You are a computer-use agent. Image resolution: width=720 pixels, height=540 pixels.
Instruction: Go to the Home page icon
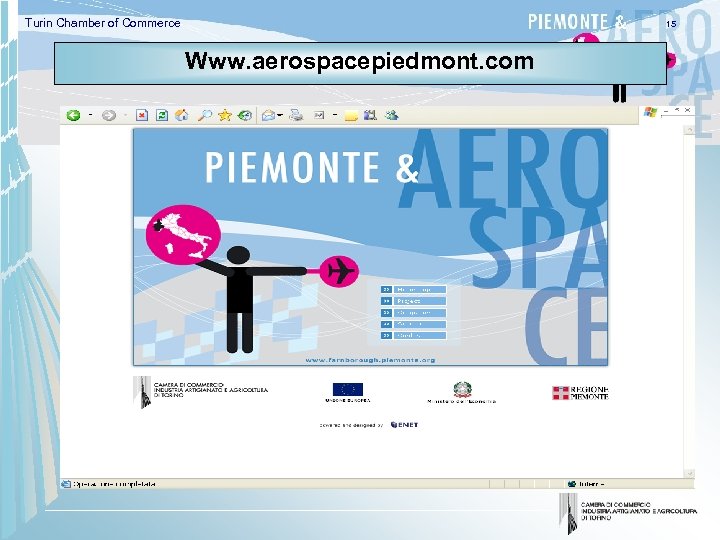click(182, 115)
